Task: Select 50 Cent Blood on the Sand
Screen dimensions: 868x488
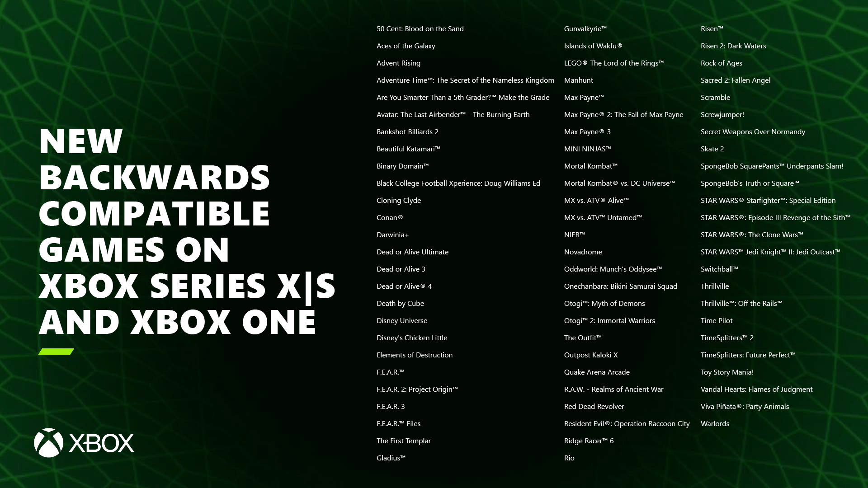Action: tap(420, 28)
